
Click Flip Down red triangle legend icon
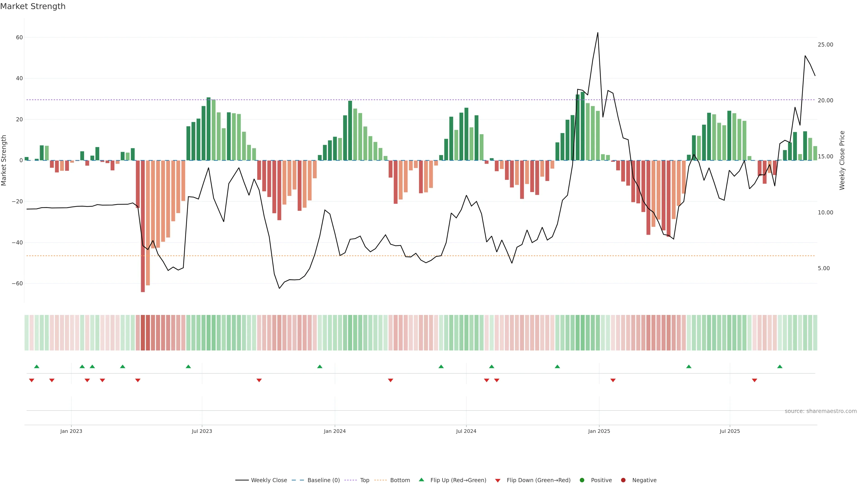point(498,481)
